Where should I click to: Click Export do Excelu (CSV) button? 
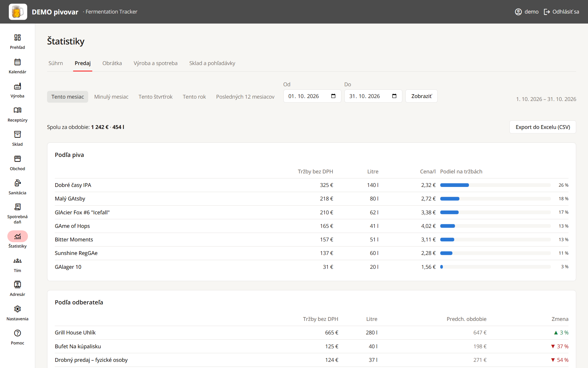point(543,127)
